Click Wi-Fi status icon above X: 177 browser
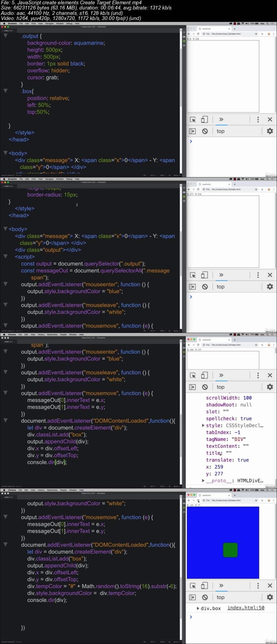 (x=243, y=179)
